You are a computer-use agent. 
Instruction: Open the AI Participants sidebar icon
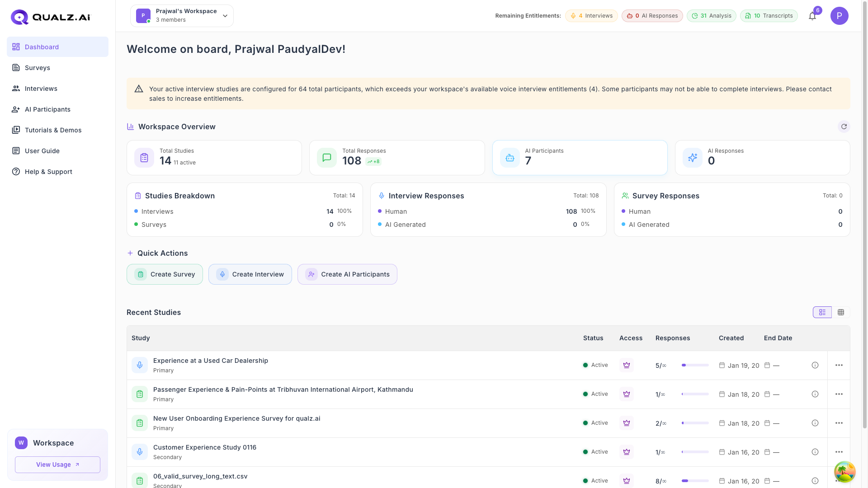click(16, 109)
